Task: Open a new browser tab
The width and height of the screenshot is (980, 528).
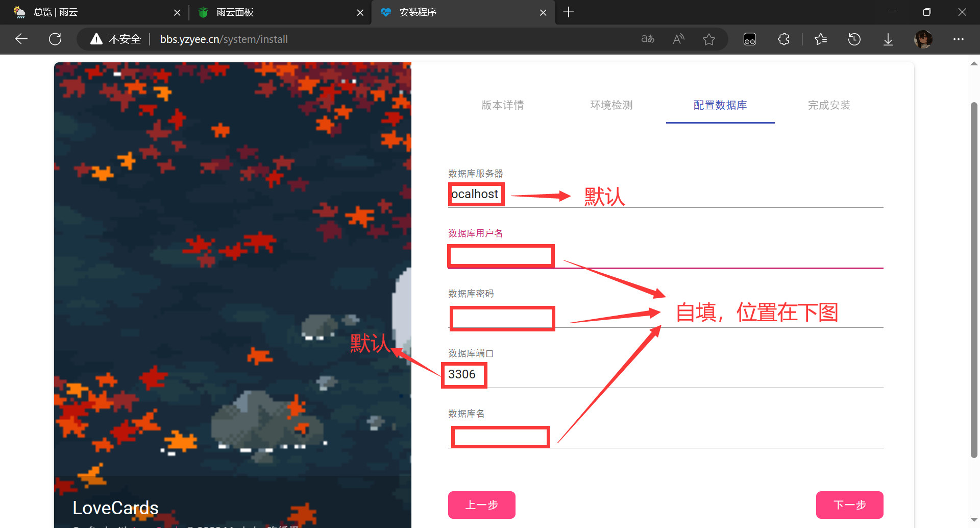Action: coord(569,12)
